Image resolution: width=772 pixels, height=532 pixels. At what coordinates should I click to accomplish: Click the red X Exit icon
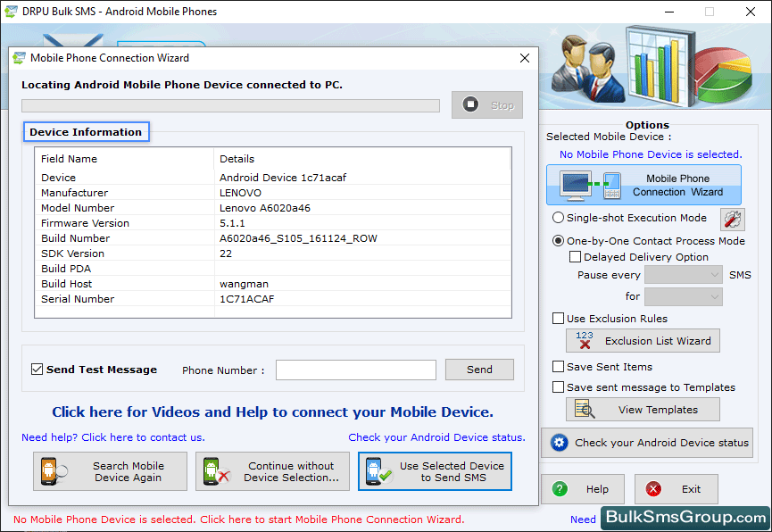coord(653,489)
